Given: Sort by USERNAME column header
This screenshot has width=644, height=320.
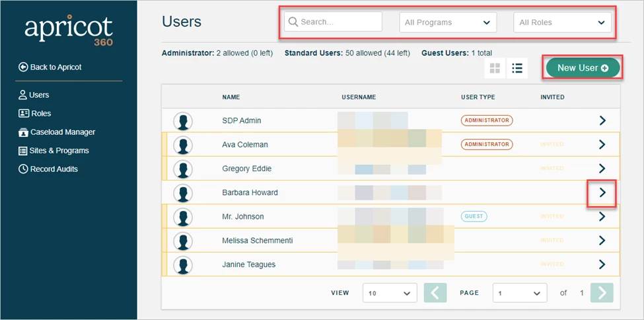Looking at the screenshot, I should click(x=359, y=97).
